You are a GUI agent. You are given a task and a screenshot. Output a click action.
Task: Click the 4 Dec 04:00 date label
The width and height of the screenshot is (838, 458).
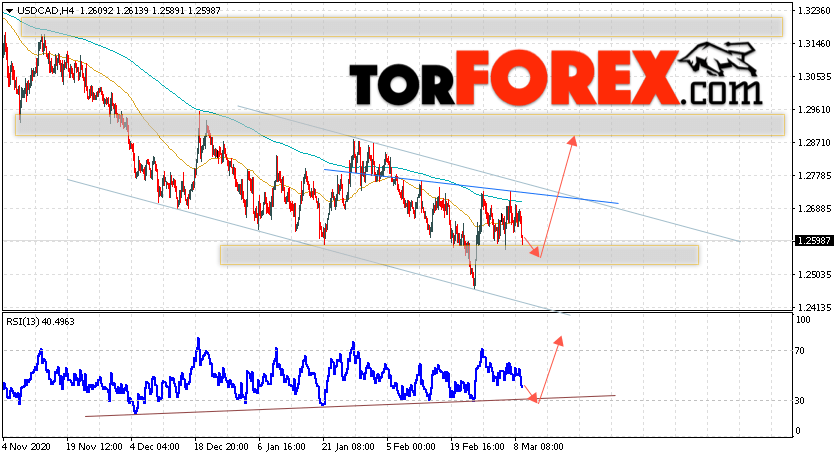[156, 446]
